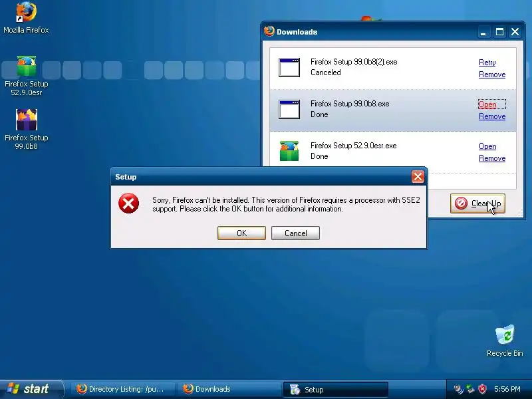Cancel the Setup error dialog
532x399 pixels.
tap(295, 233)
